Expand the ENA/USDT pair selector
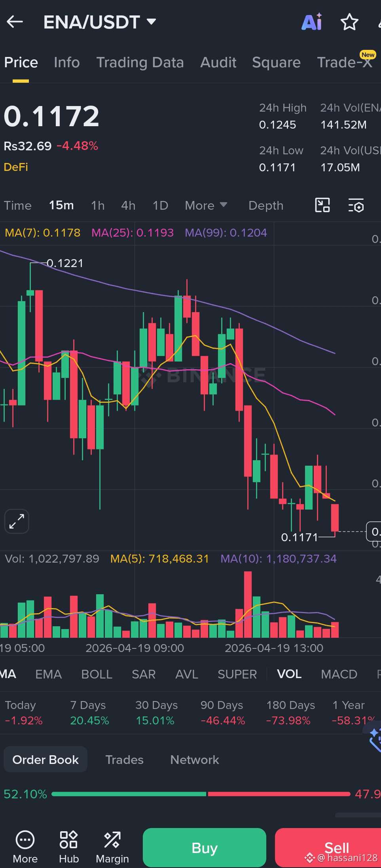This screenshot has width=381, height=868. pyautogui.click(x=100, y=22)
